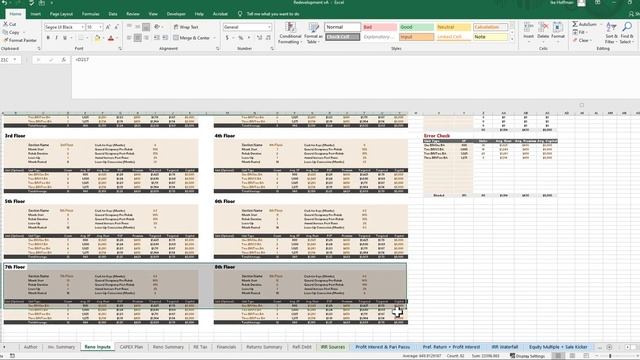Toggle Underline formatting

pyautogui.click(x=64, y=38)
